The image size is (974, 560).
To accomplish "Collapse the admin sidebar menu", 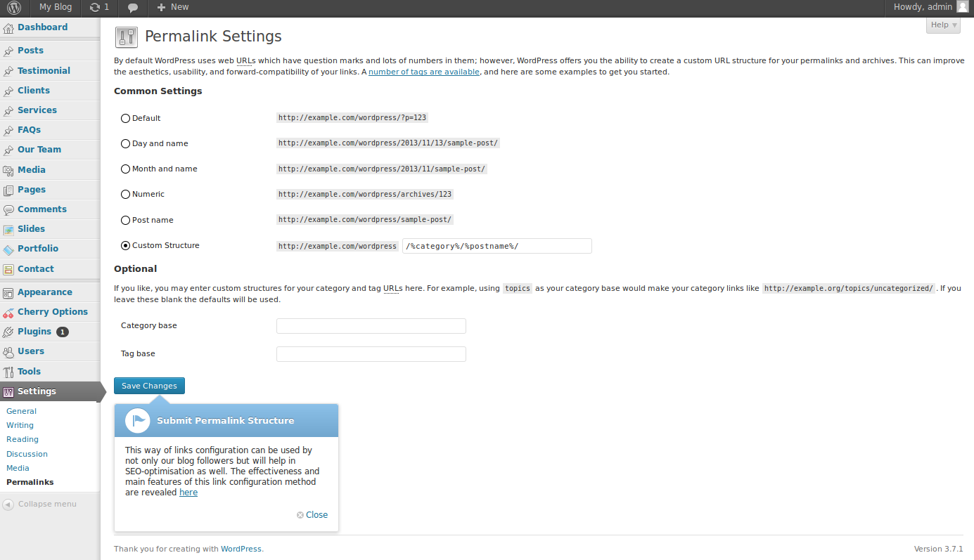I will (40, 504).
